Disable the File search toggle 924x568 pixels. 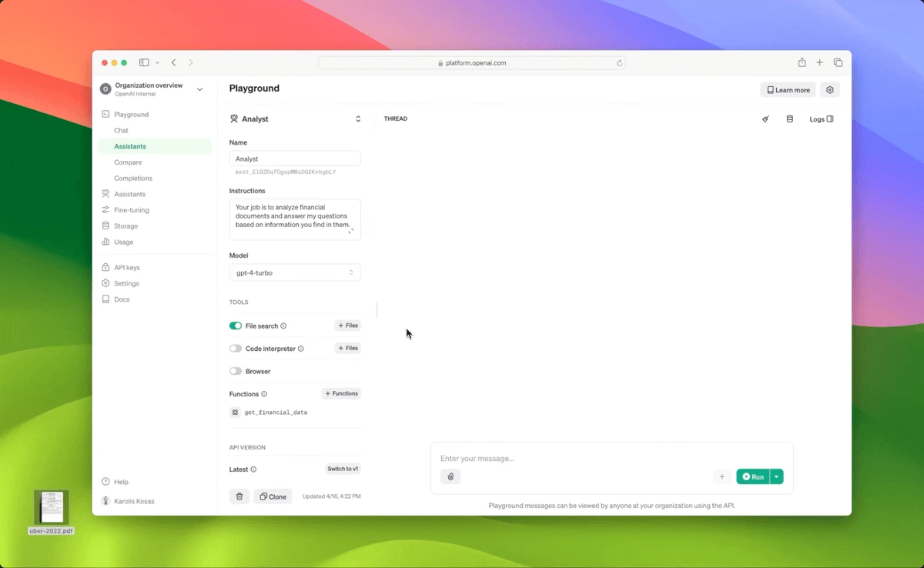point(236,326)
